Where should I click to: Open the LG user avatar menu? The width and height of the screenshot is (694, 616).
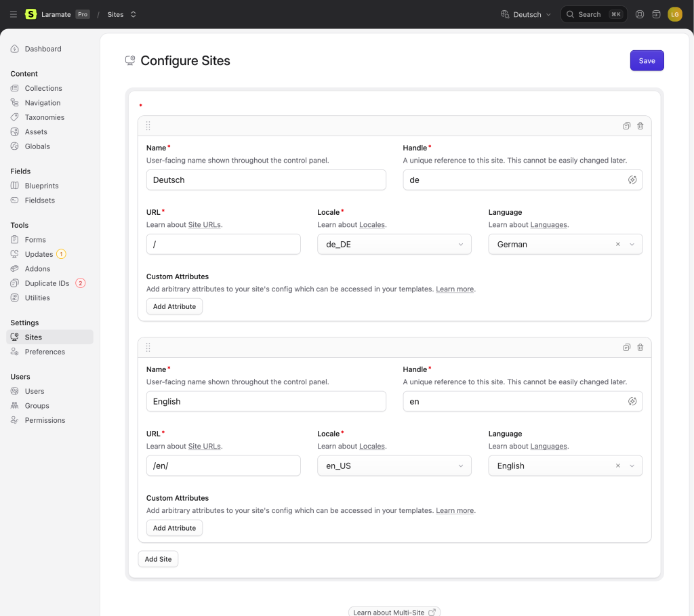click(674, 14)
